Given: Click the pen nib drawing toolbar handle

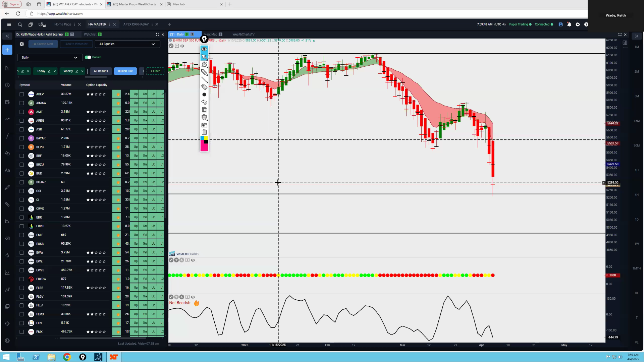Looking at the screenshot, I should 204,40.
